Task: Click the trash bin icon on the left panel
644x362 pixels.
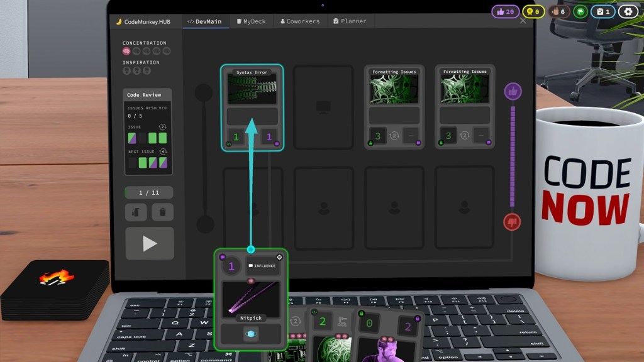Action: [162, 212]
